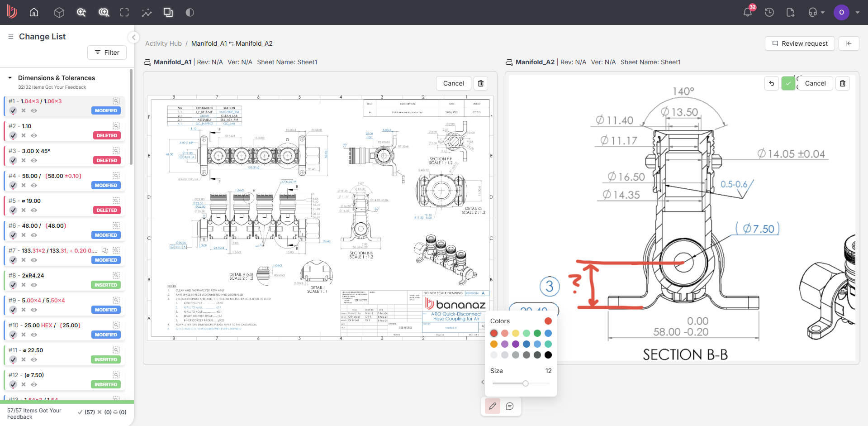The height and width of the screenshot is (426, 868).
Task: Select change item #5 ⌀ 19.00
Action: pos(64,205)
